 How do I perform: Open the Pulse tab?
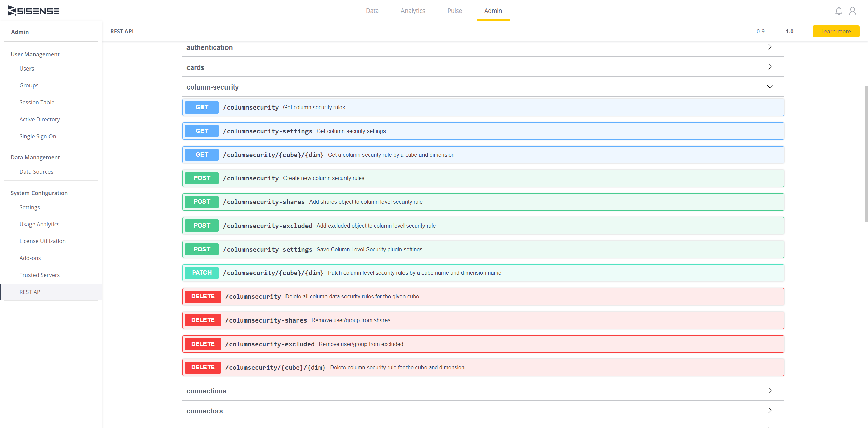coord(454,11)
